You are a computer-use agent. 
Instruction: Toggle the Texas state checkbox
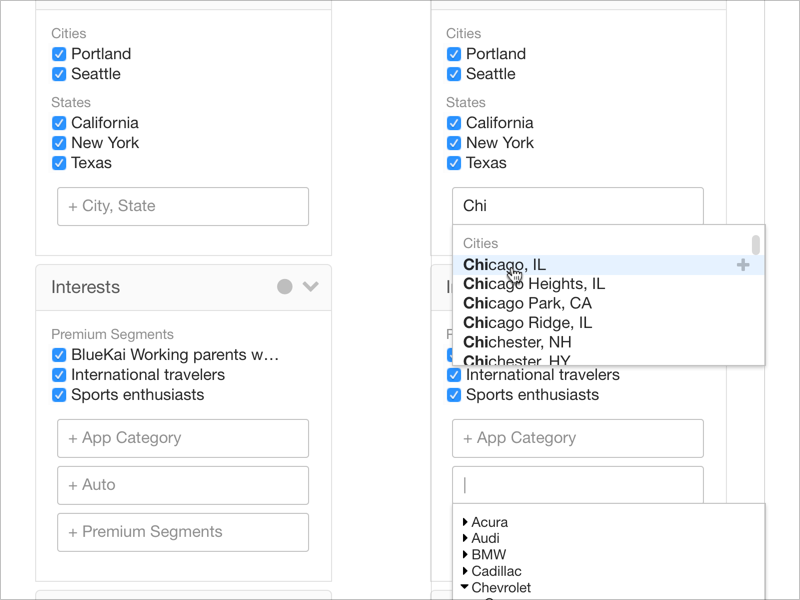click(x=59, y=163)
